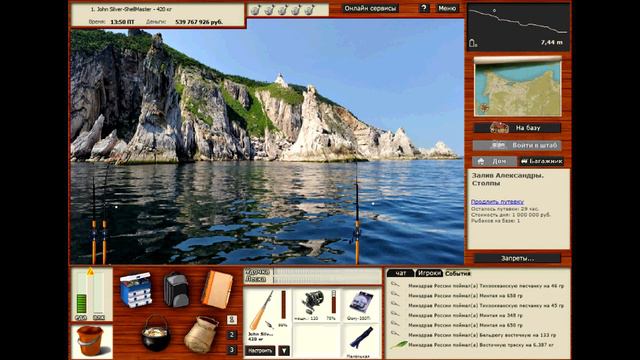The height and width of the screenshot is (360, 640).
Task: Click the Настроить button
Action: click(260, 351)
